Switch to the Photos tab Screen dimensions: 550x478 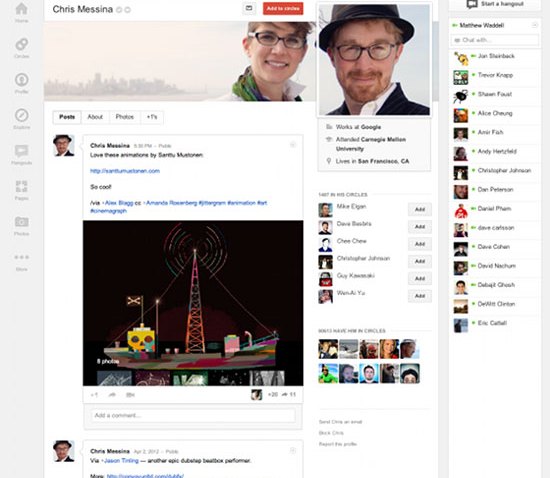pos(125,117)
